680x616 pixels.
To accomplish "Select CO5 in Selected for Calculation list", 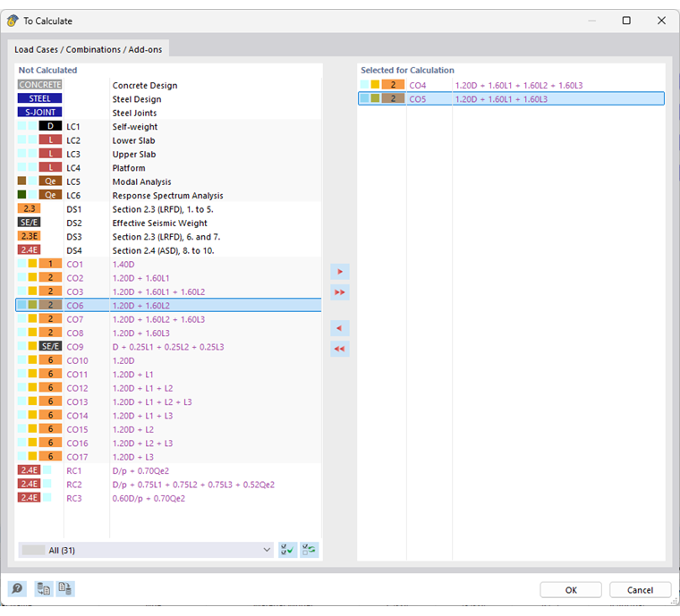I will [511, 98].
